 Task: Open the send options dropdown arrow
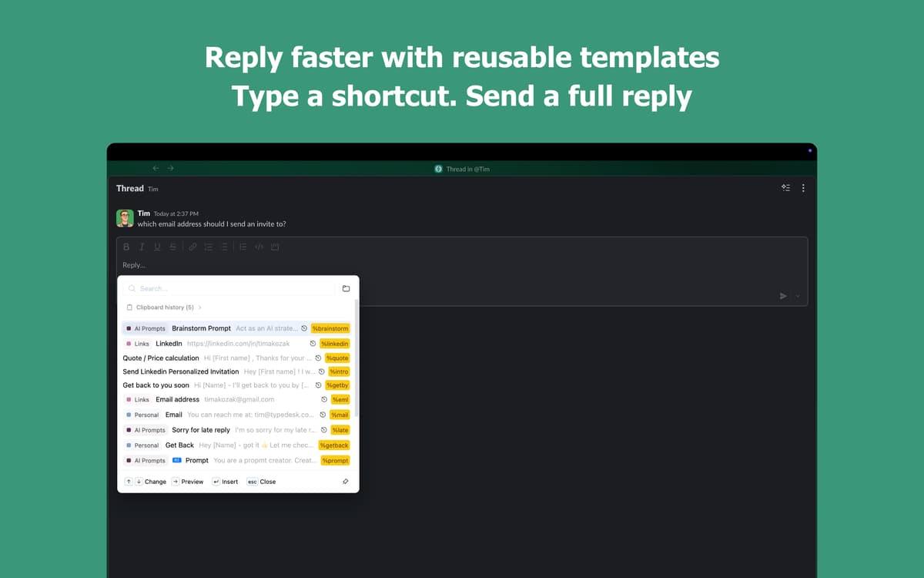click(x=798, y=296)
